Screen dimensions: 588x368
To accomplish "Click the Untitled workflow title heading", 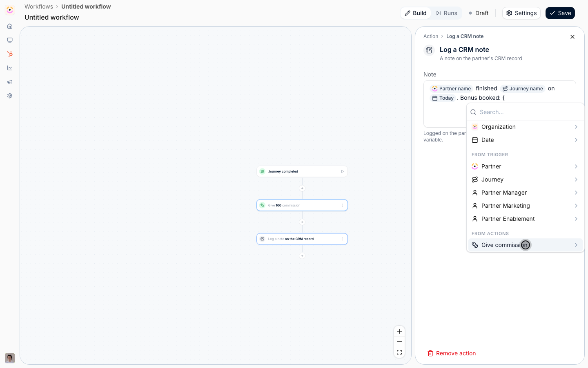I will point(52,17).
